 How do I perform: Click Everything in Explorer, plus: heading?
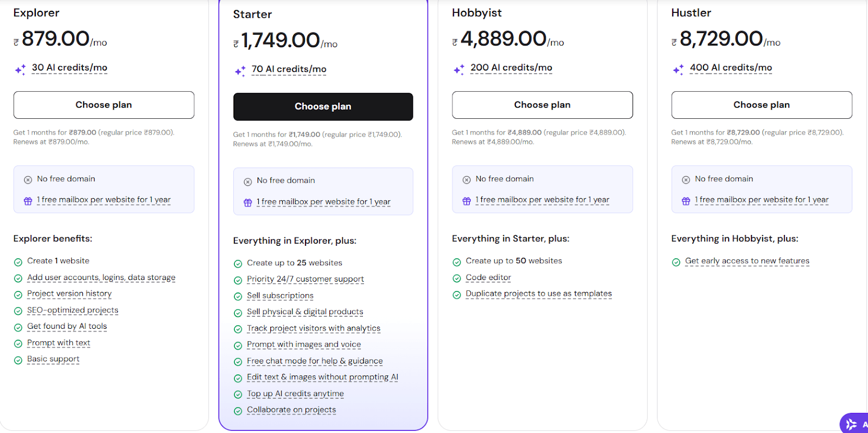click(295, 241)
